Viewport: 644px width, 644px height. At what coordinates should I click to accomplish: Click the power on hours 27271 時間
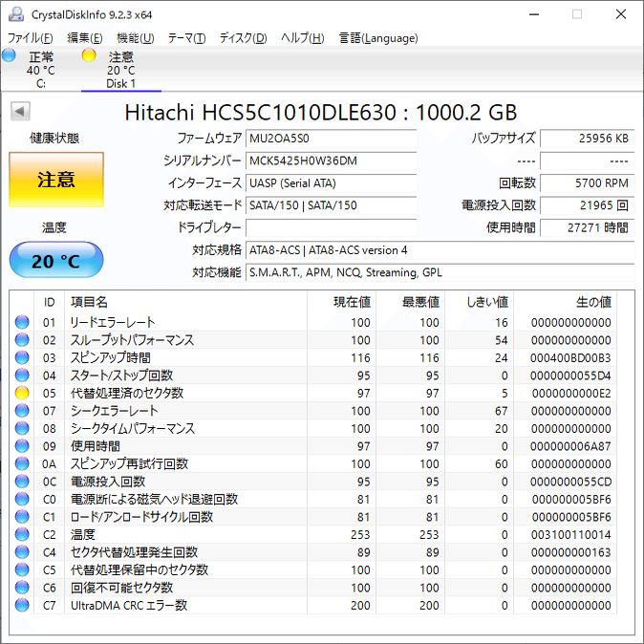588,228
